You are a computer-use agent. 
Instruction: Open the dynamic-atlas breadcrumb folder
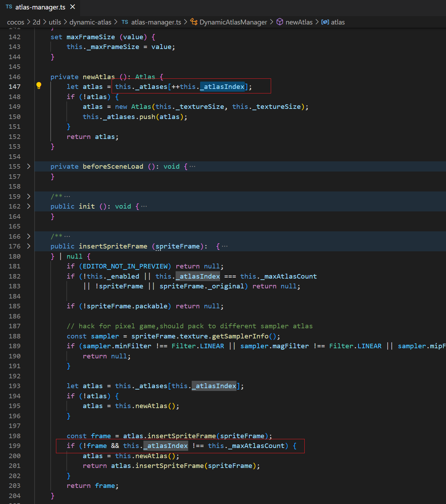click(x=90, y=22)
